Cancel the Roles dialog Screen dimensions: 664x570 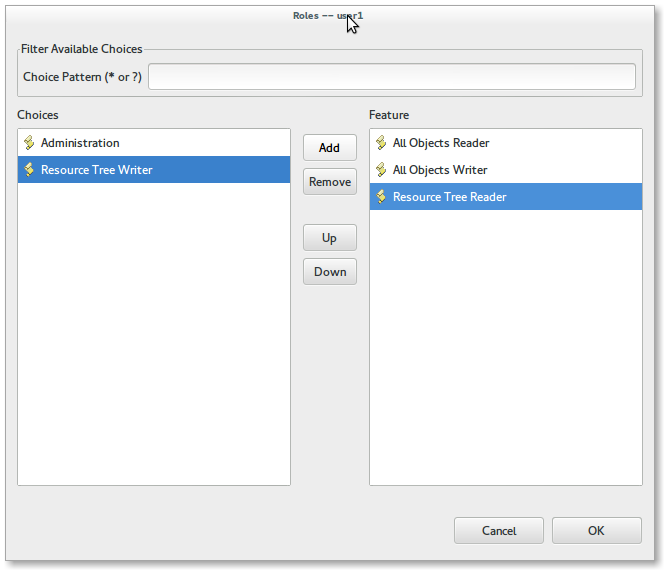(499, 531)
